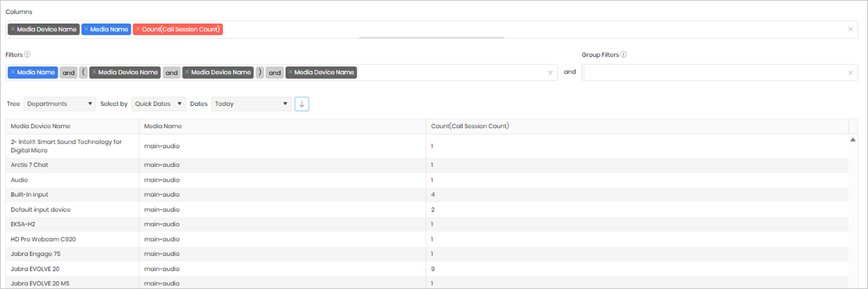Select the Built-in input row

428,195
